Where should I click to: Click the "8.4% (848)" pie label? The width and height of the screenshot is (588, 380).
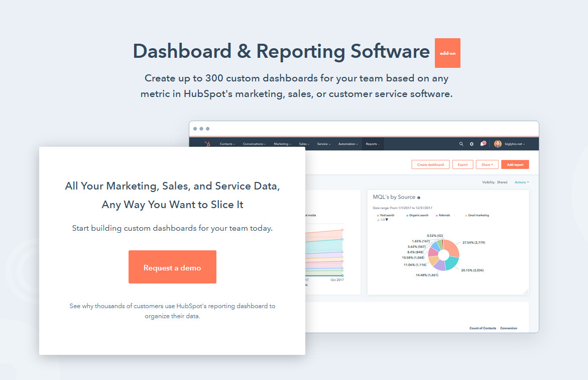415,252
